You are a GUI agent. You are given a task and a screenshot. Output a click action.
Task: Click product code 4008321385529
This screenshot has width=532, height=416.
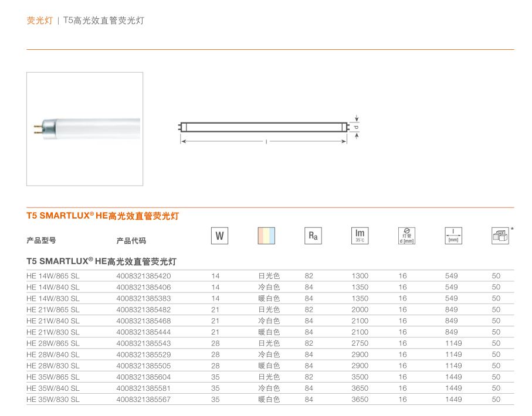pyautogui.click(x=144, y=354)
